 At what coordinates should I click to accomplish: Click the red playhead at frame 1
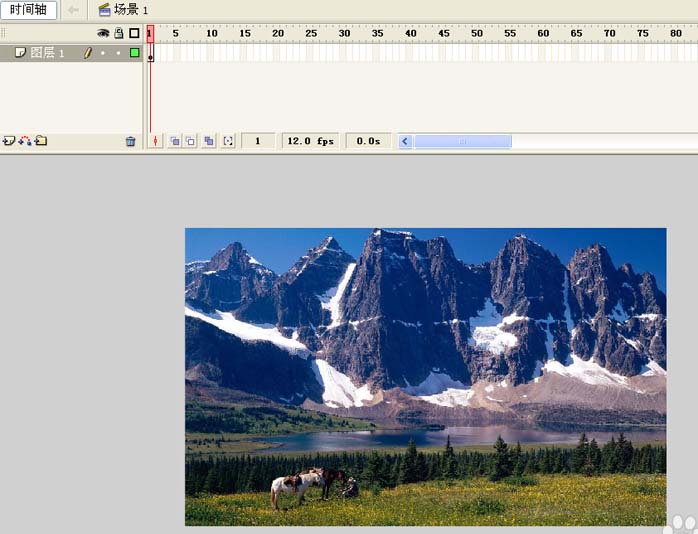click(150, 34)
